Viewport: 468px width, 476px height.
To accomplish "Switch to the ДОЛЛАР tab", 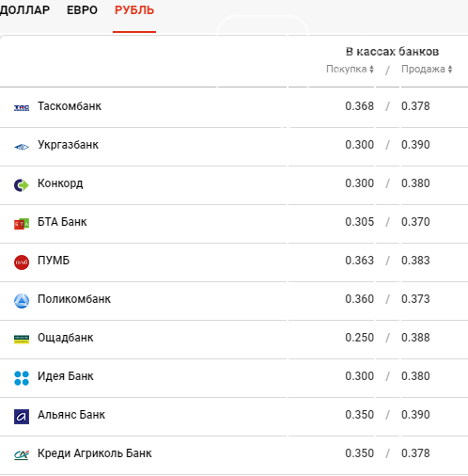I will [x=24, y=10].
